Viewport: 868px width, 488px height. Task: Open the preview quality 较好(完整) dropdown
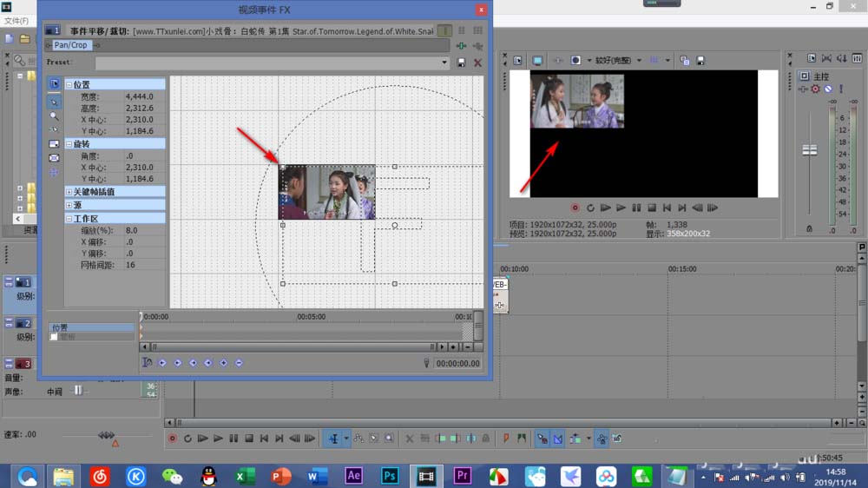(x=618, y=61)
